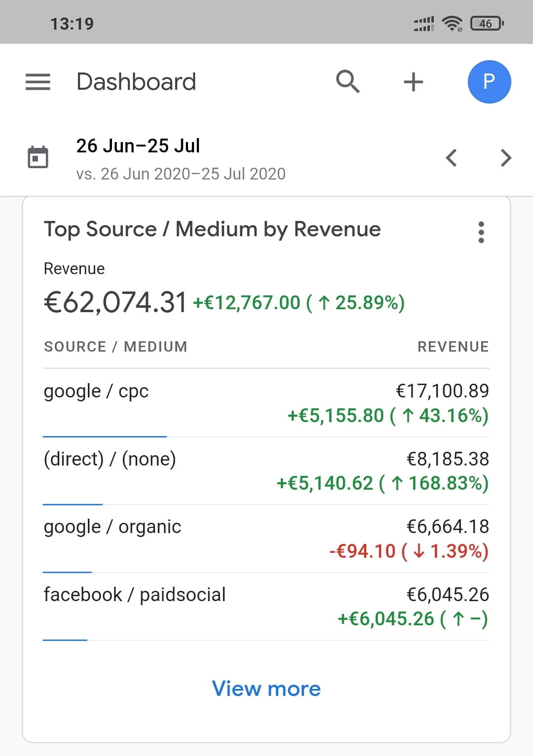Open the card's three-dot options menu
Viewport: 533px width, 756px height.
(481, 232)
